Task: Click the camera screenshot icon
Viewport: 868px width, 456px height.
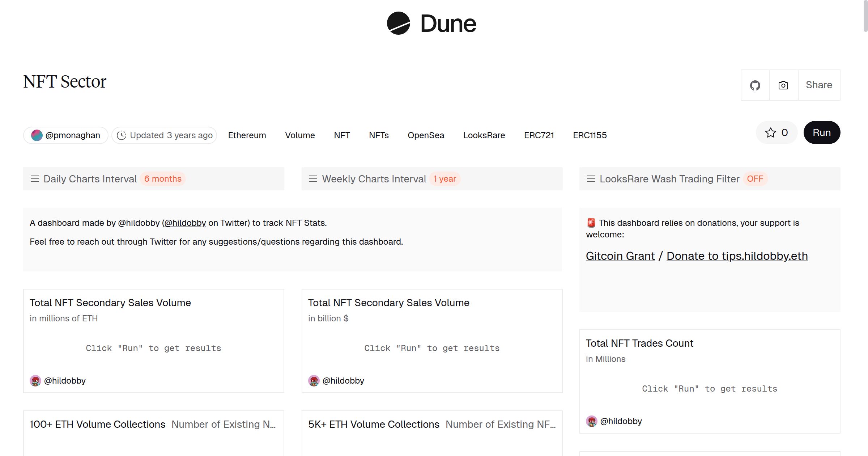Action: tap(783, 85)
